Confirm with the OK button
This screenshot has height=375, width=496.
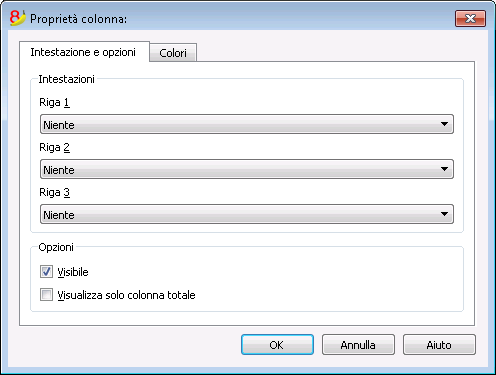coord(277,345)
